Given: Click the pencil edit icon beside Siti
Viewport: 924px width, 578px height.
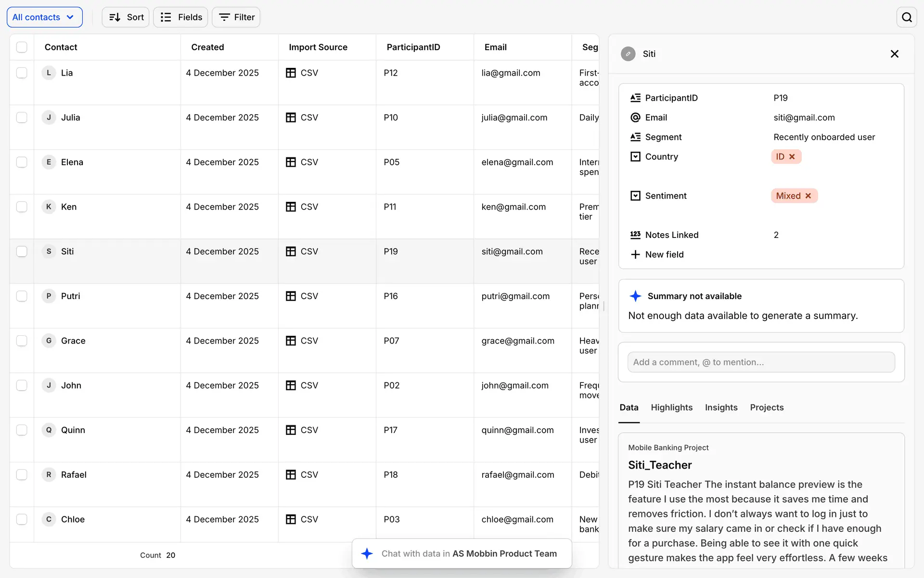Looking at the screenshot, I should click(628, 54).
